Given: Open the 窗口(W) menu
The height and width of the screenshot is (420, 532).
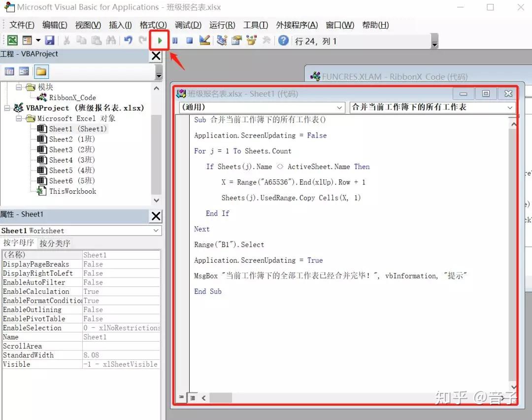Looking at the screenshot, I should [339, 25].
